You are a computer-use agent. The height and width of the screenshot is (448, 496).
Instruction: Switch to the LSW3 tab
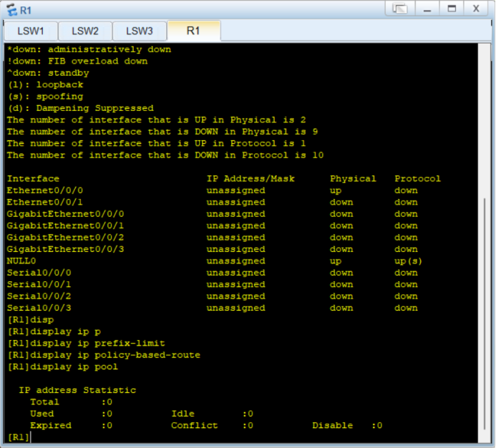click(x=140, y=31)
